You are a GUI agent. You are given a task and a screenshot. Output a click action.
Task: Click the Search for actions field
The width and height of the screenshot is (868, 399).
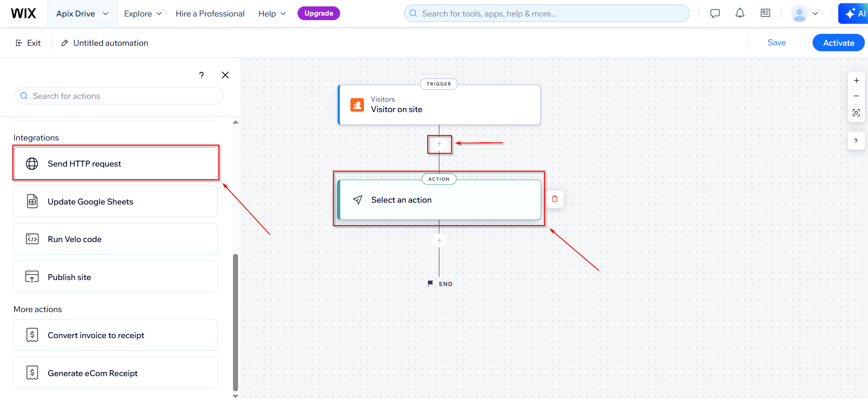[119, 96]
